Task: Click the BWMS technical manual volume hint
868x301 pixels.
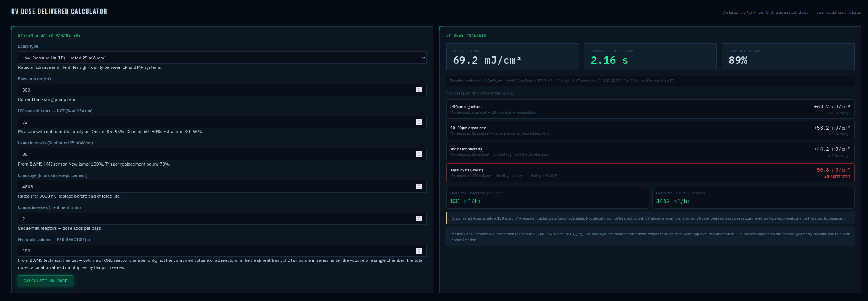Action: tap(221, 264)
